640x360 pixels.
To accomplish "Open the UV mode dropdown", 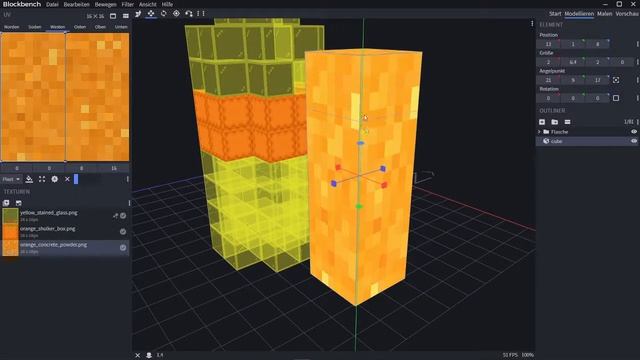I will coord(11,179).
